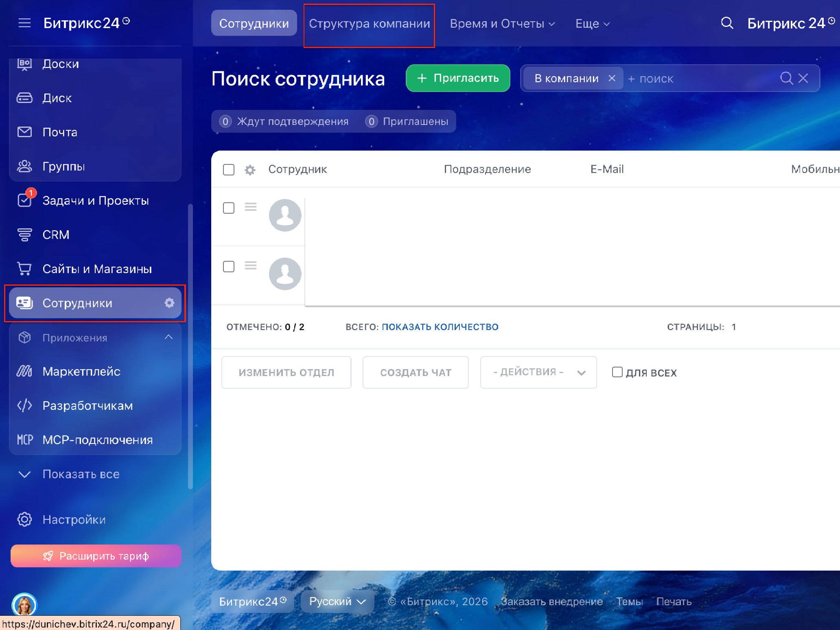Collapse the Приложения section
840x630 pixels.
168,337
